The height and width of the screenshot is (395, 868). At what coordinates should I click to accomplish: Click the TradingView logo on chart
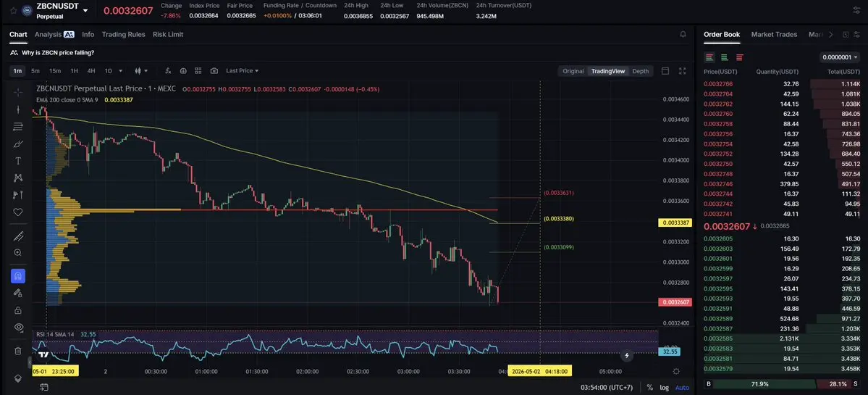(x=43, y=354)
